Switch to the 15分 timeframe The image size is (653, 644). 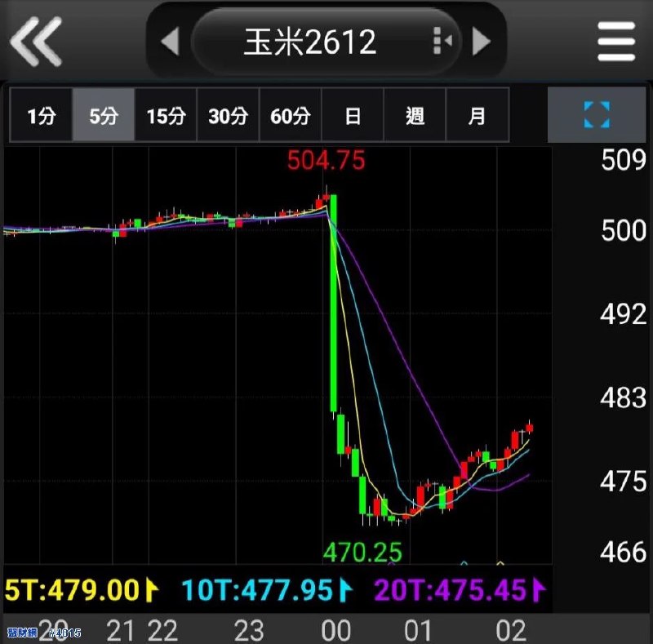(x=166, y=115)
